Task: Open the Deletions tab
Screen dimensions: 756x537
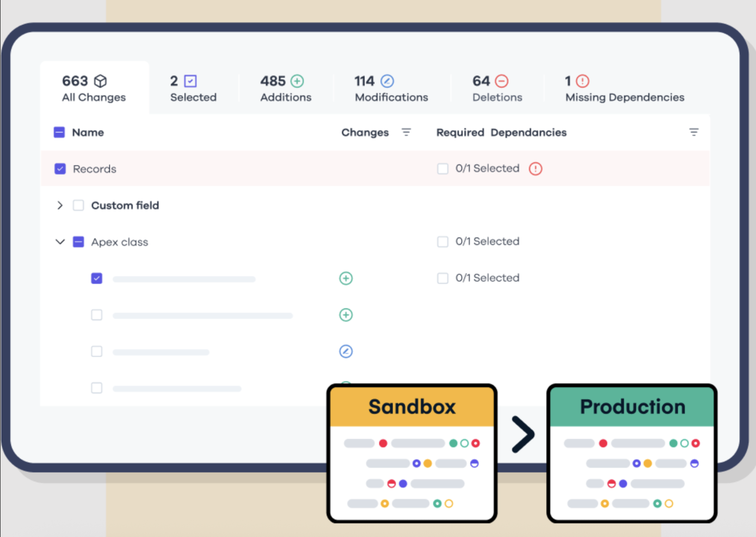Action: [x=496, y=88]
